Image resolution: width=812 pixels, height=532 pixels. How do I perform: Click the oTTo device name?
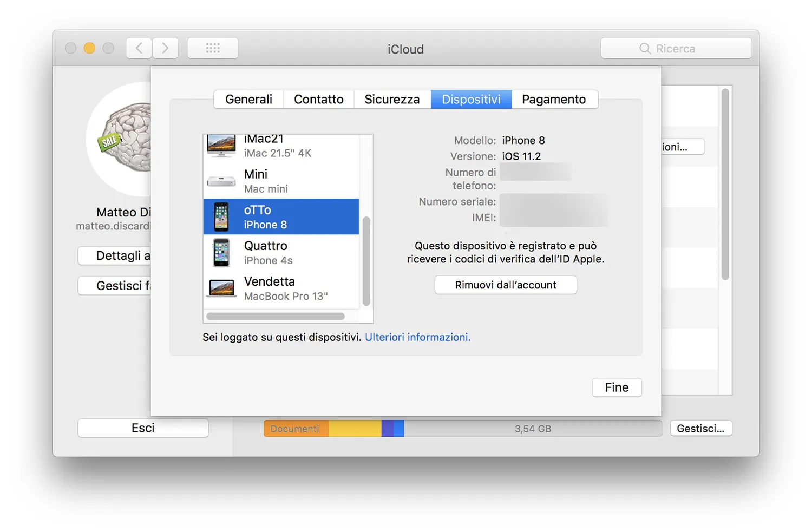(258, 210)
